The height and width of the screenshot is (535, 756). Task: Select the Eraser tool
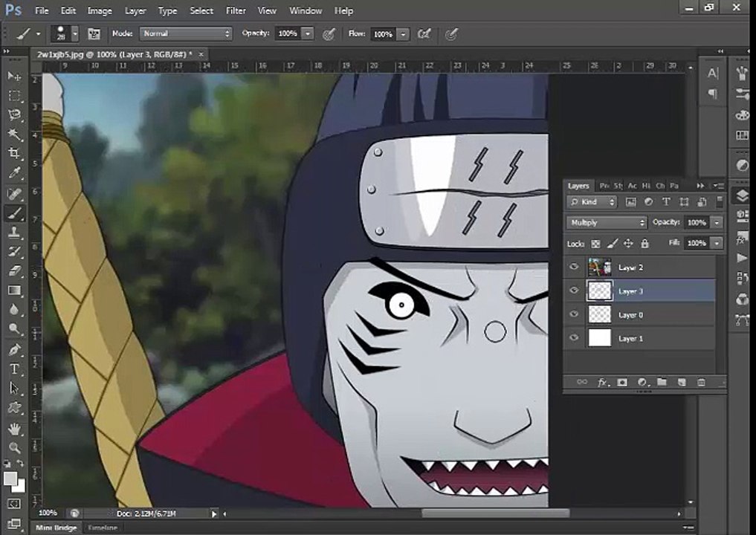coord(14,271)
